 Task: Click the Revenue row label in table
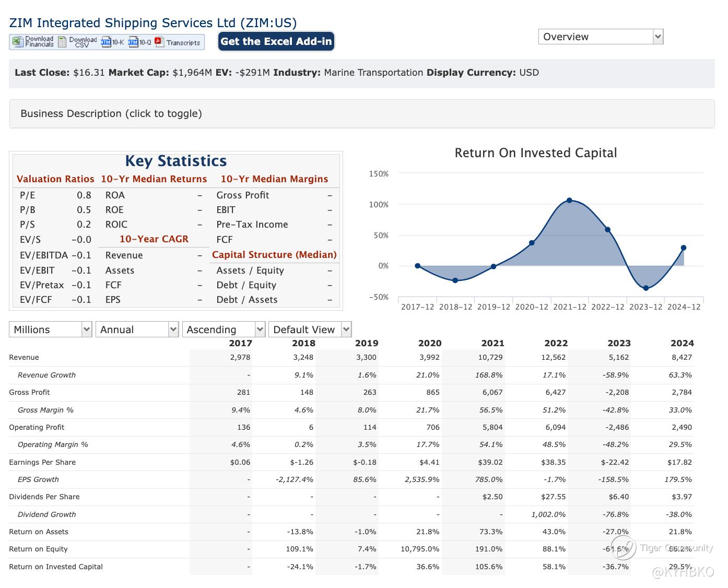[24, 358]
